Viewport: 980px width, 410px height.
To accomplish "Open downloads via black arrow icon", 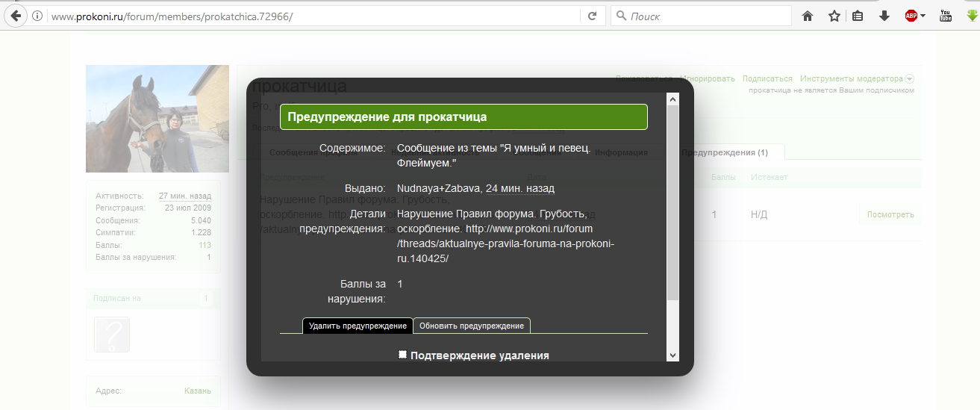I will pyautogui.click(x=884, y=16).
